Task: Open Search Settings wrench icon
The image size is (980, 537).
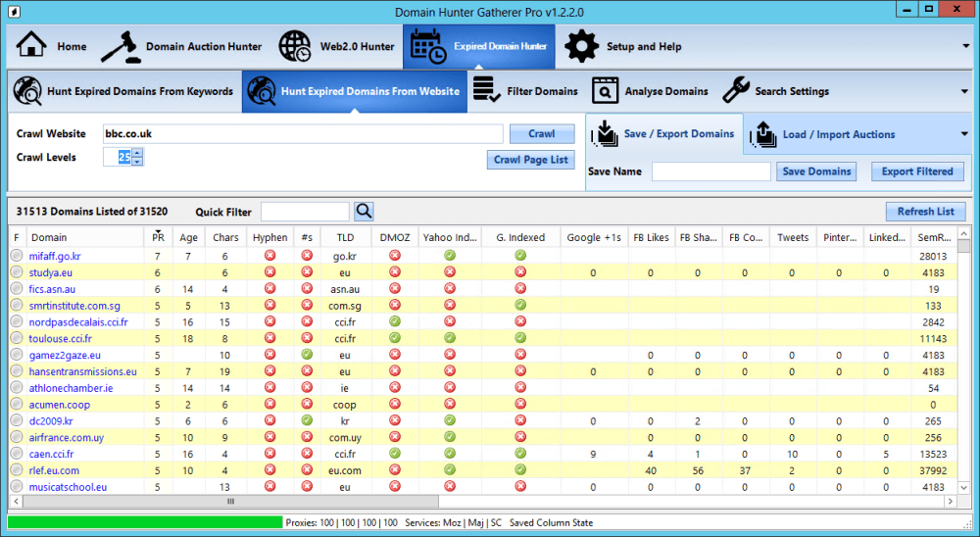Action: tap(736, 91)
